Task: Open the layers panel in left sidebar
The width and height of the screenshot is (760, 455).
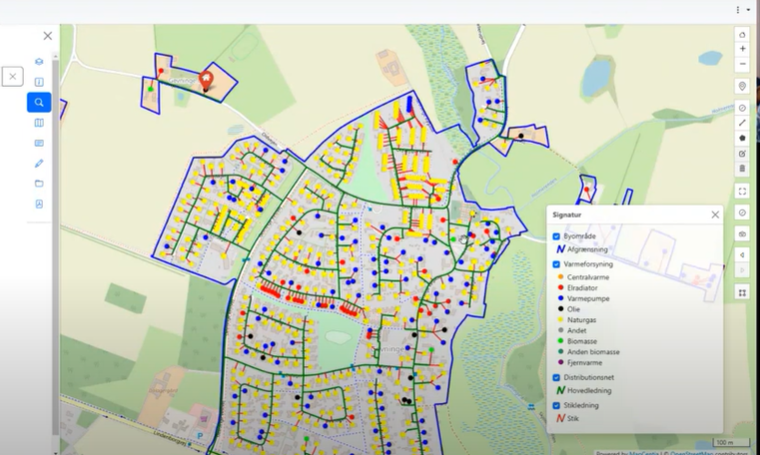Action: [x=39, y=62]
